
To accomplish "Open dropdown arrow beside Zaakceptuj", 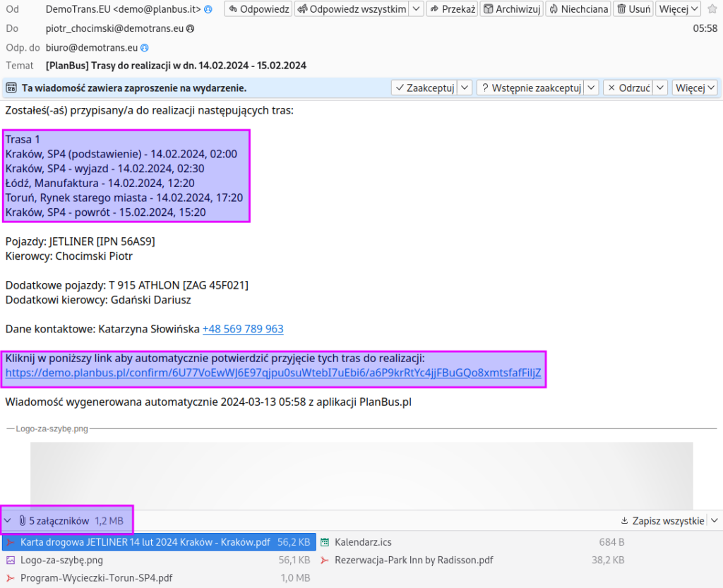I will (x=465, y=88).
